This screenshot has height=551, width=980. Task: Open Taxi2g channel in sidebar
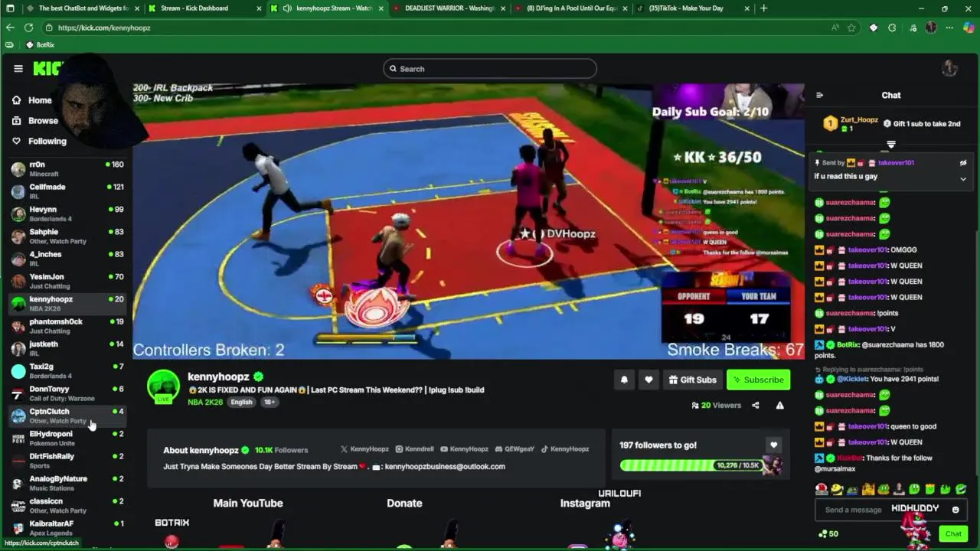[x=67, y=370]
